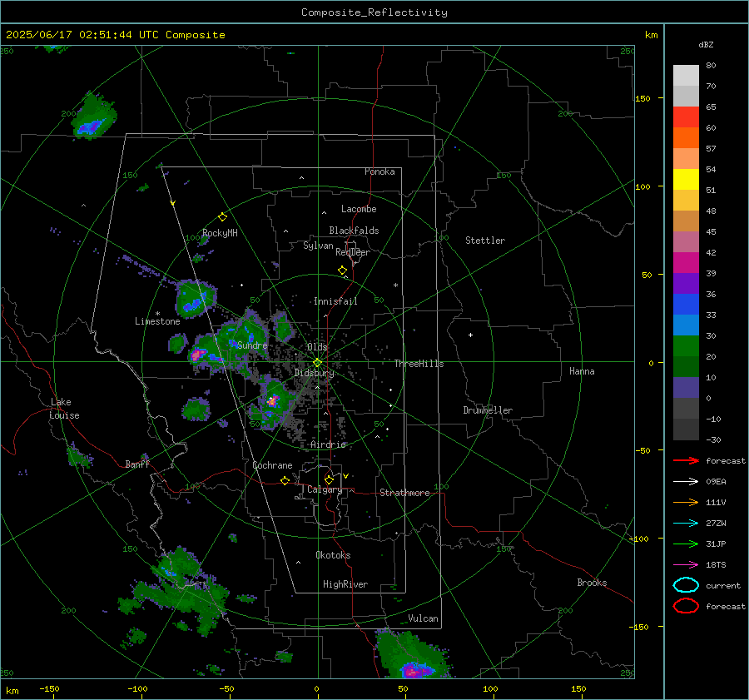Click the RedDeer city label
The width and height of the screenshot is (749, 700).
click(353, 252)
